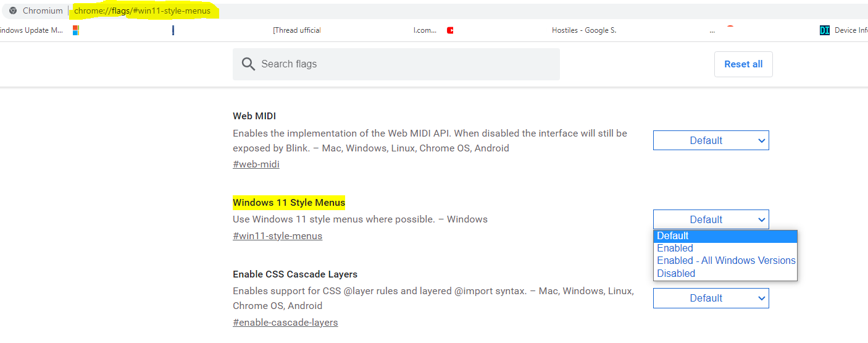The width and height of the screenshot is (868, 343).
Task: Select the Enabled option in dropdown list
Action: (725, 248)
